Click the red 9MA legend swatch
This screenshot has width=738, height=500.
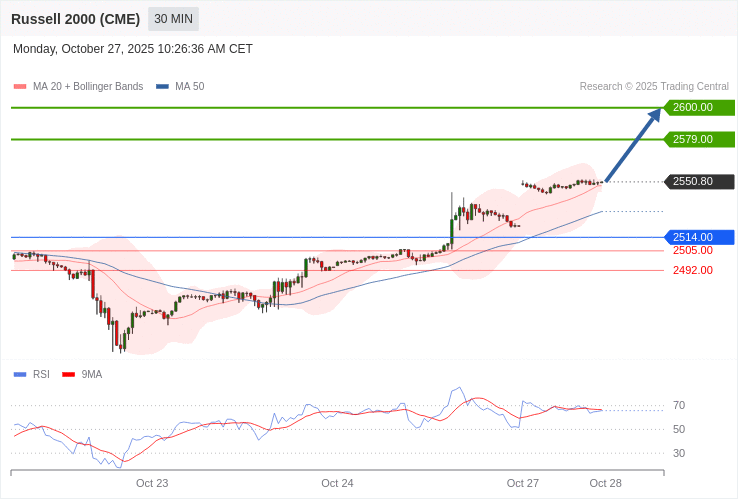point(68,374)
